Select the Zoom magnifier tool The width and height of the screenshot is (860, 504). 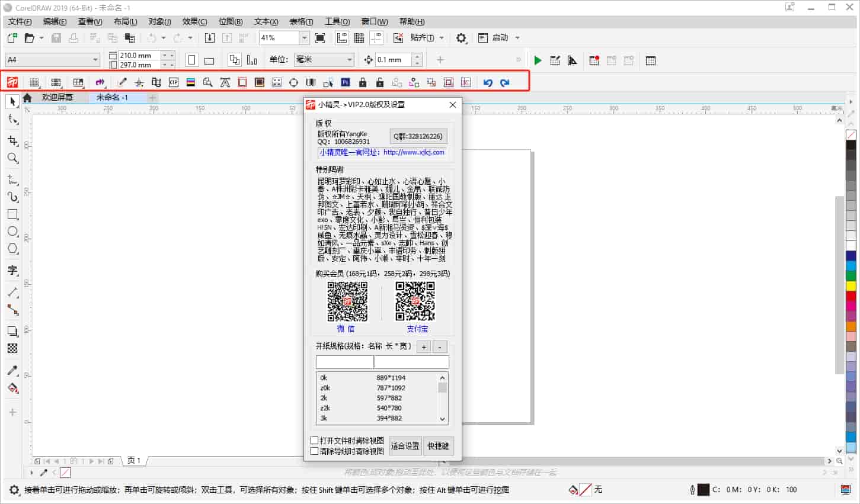coord(12,158)
